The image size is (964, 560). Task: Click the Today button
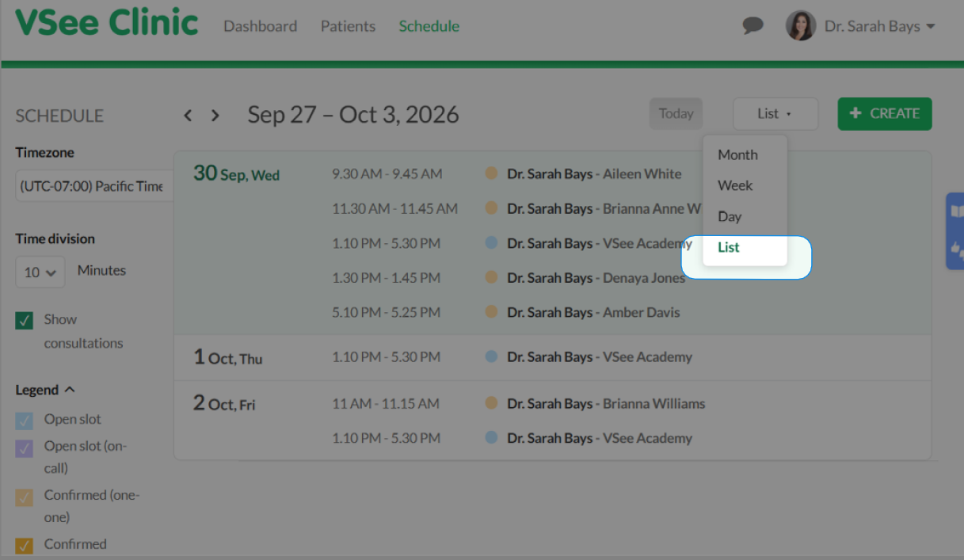point(676,114)
